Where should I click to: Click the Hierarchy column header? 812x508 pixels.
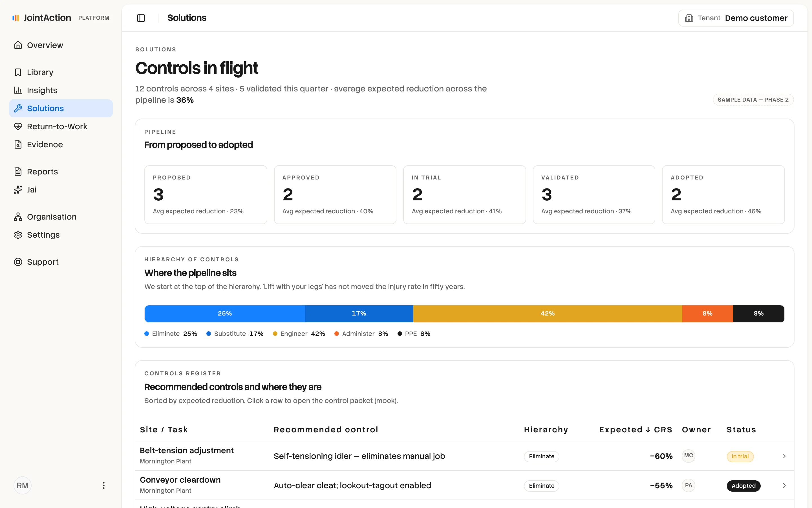(546, 430)
